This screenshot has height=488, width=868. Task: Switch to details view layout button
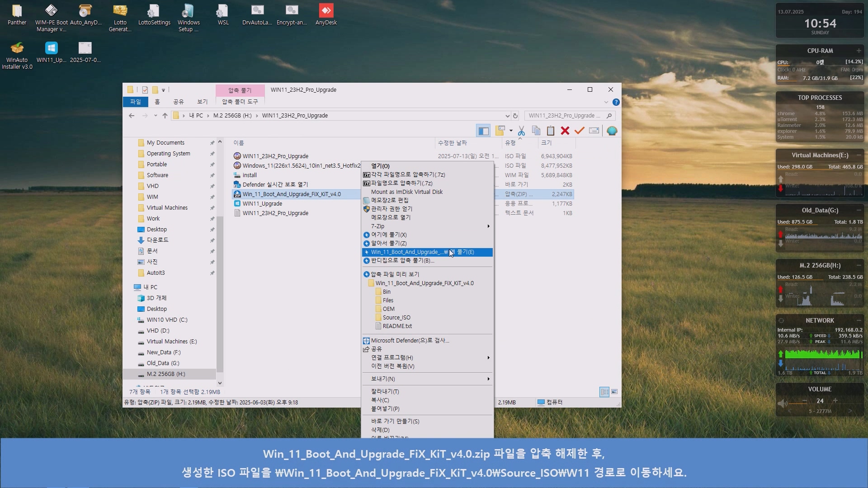tap(604, 392)
